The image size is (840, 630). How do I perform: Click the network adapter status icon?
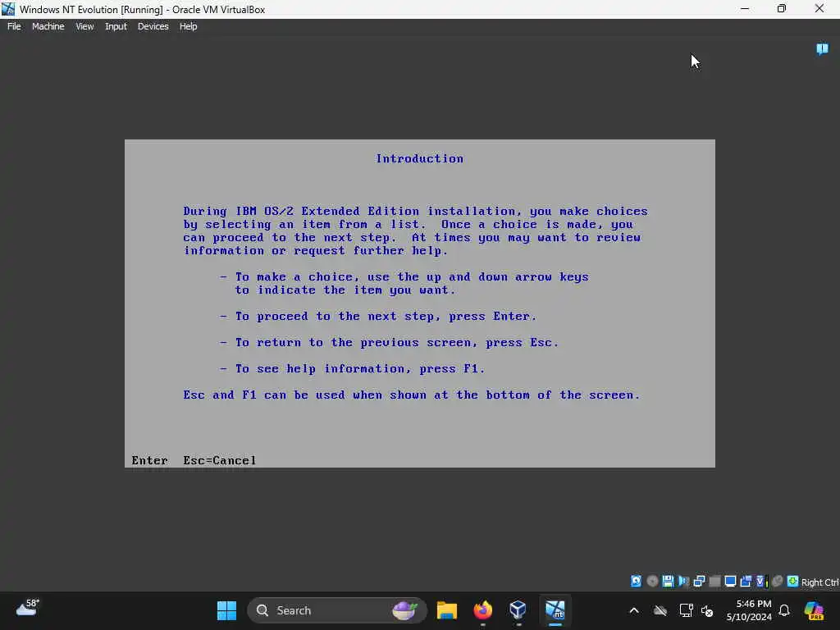(x=699, y=582)
